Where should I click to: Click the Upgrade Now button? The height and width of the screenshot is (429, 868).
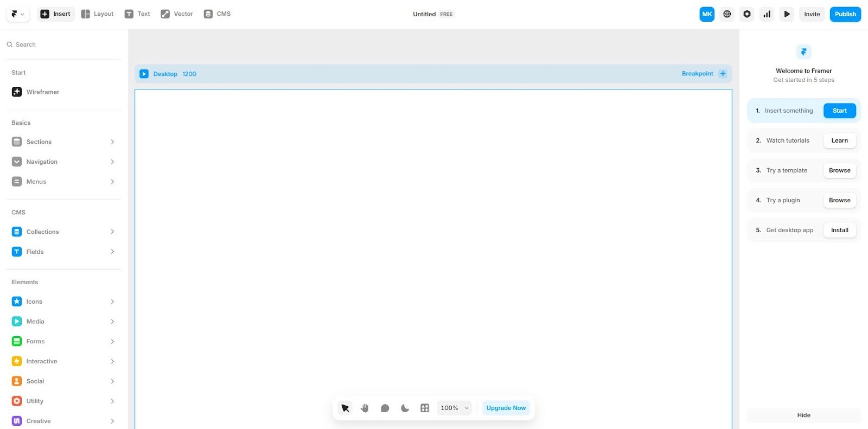click(x=506, y=408)
